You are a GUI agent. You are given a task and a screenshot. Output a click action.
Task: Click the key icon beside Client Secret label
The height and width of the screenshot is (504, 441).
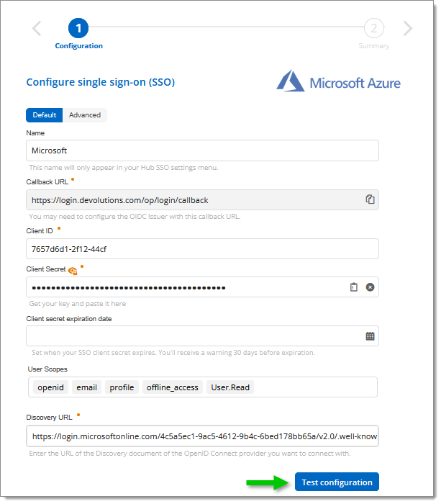[73, 271]
